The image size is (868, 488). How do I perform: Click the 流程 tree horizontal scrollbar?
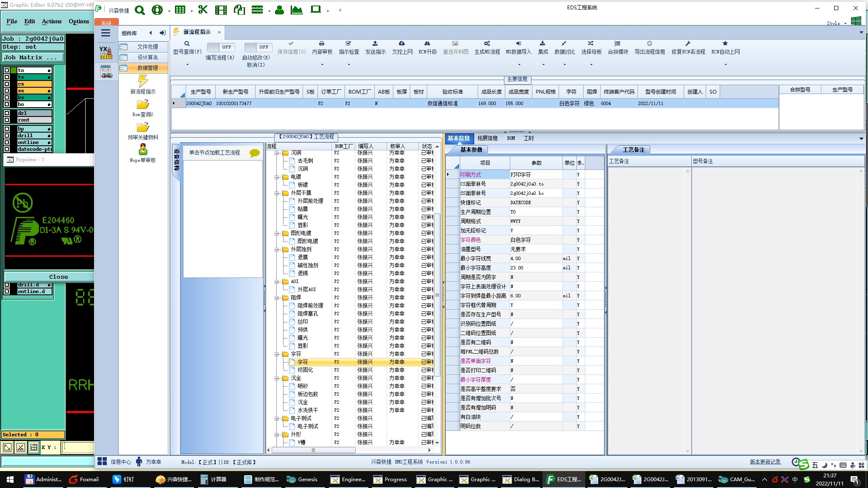pos(314,450)
